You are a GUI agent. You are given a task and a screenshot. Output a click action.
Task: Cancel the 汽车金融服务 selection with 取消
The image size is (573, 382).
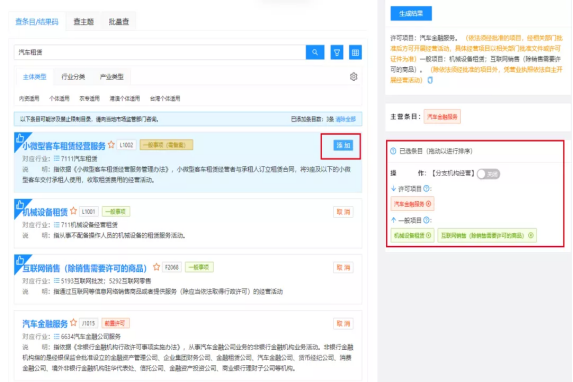(343, 324)
